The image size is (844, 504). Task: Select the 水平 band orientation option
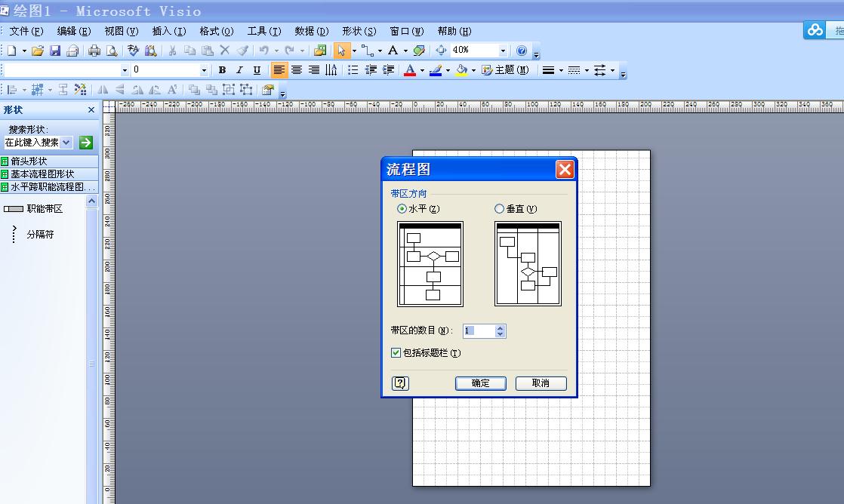coord(402,209)
